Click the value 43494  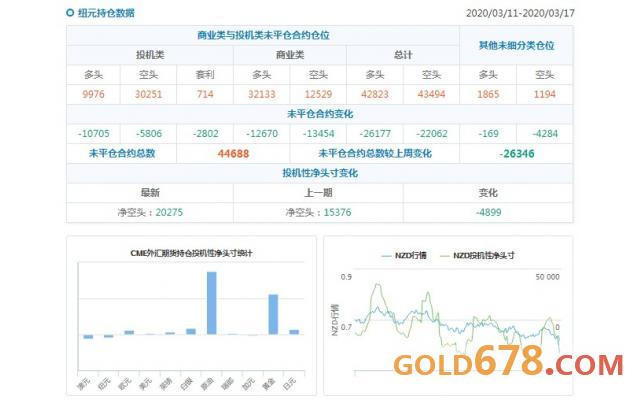pos(431,94)
